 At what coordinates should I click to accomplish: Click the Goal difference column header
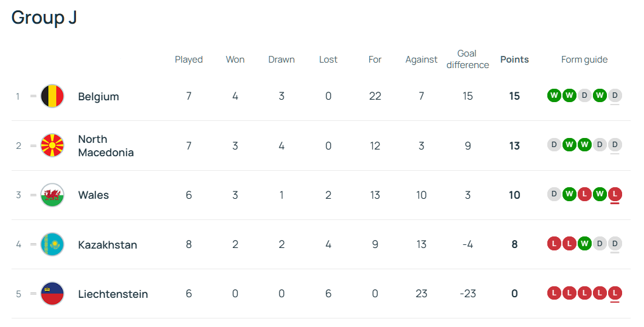pos(468,59)
